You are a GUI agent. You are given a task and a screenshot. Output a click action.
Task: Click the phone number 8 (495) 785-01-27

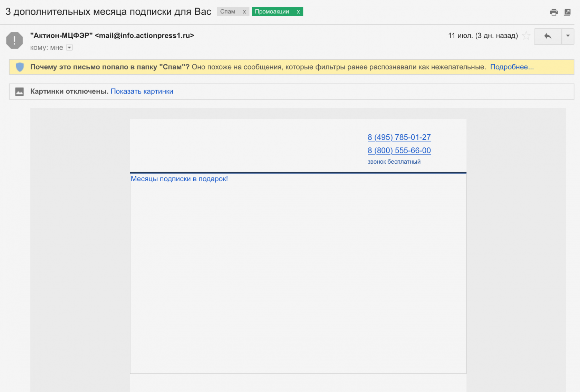pyautogui.click(x=399, y=137)
